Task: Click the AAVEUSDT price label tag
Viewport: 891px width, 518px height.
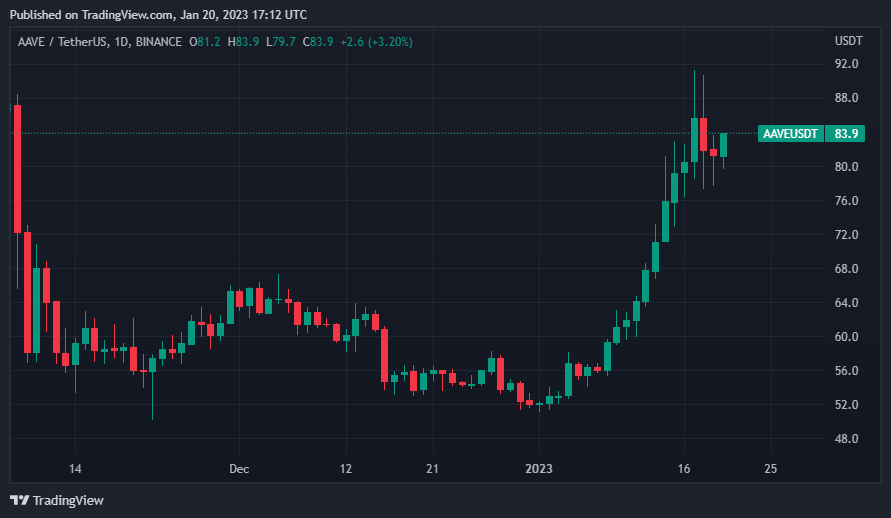Action: (x=790, y=133)
